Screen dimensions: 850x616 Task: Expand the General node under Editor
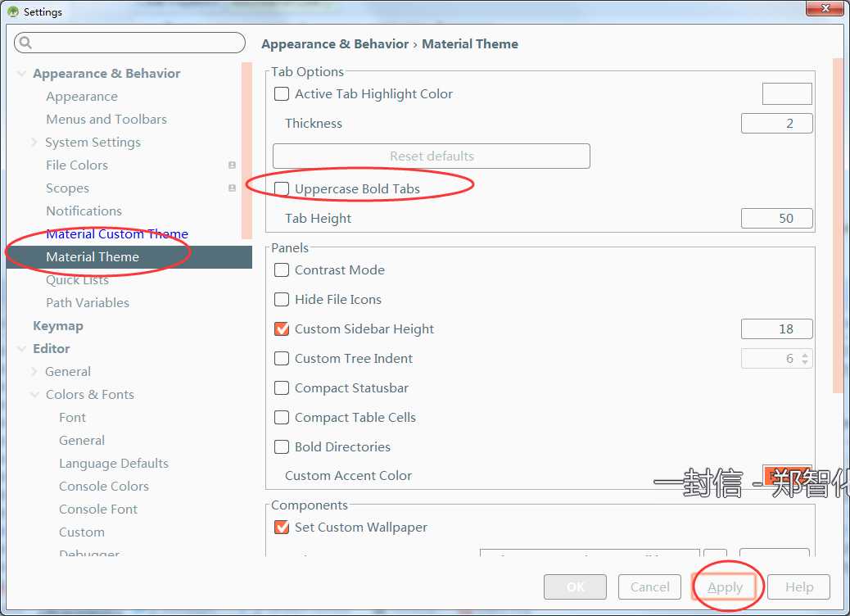click(34, 371)
